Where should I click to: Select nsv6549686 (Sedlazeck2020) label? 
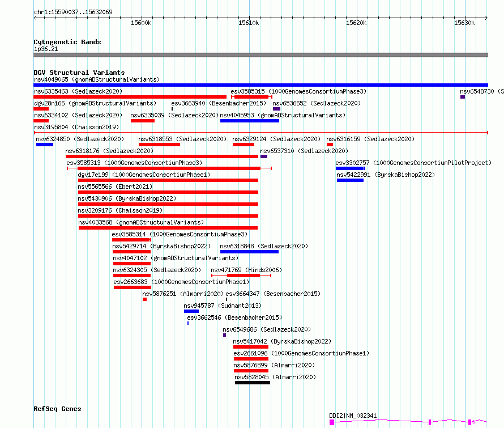pos(267,329)
